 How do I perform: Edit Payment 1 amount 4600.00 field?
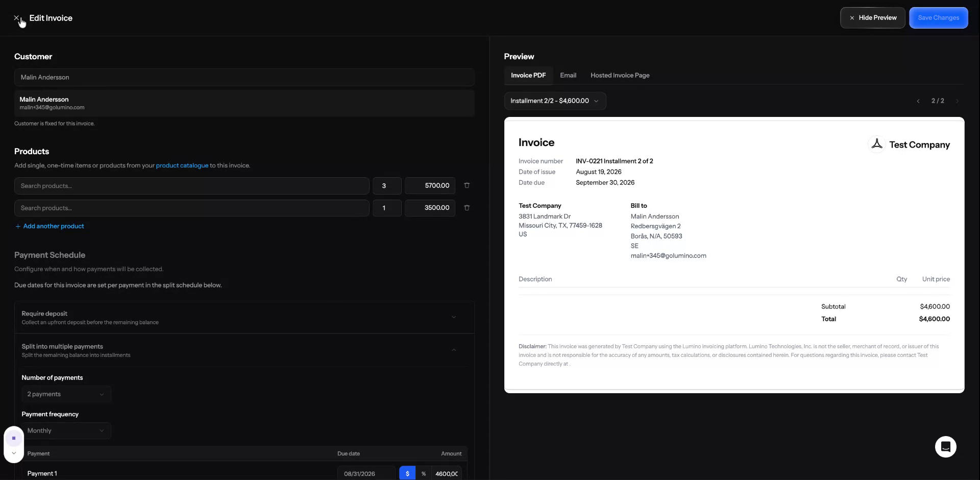(x=447, y=474)
